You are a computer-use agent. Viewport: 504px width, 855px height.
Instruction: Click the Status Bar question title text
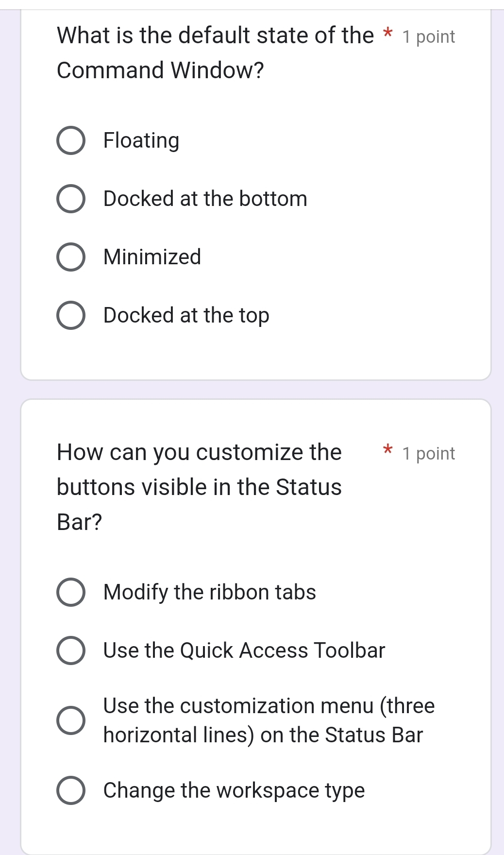[199, 487]
